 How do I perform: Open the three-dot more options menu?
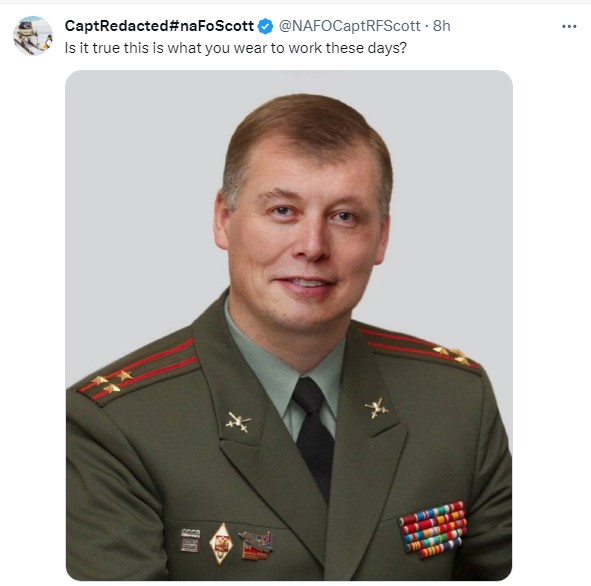[569, 26]
